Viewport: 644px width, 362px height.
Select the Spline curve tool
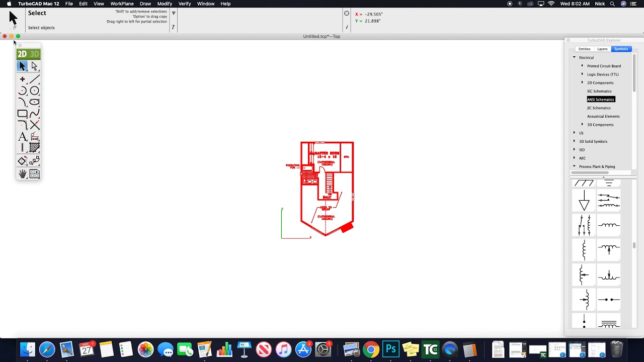34,114
